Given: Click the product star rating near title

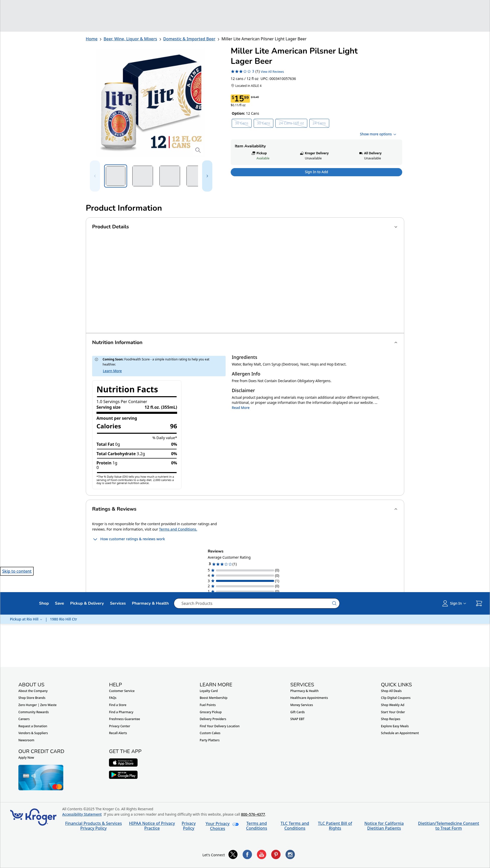Looking at the screenshot, I should pos(241,72).
